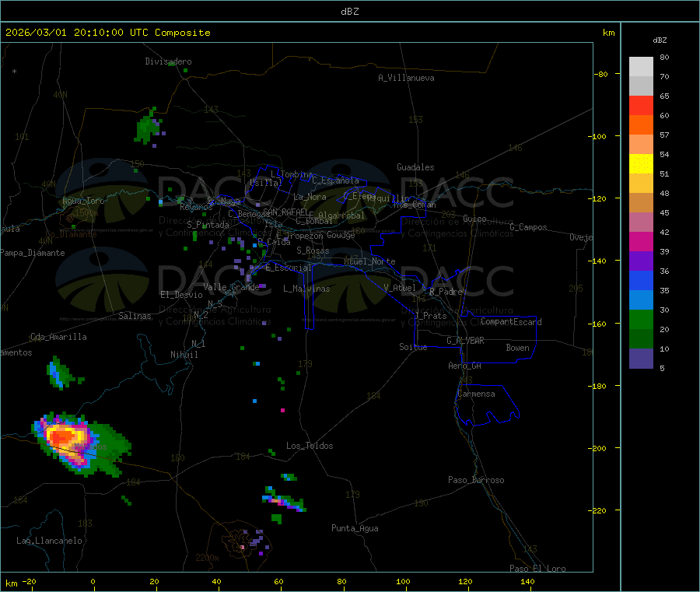Click the -80 km vertical axis tick
The height and width of the screenshot is (592, 700).
tap(601, 74)
